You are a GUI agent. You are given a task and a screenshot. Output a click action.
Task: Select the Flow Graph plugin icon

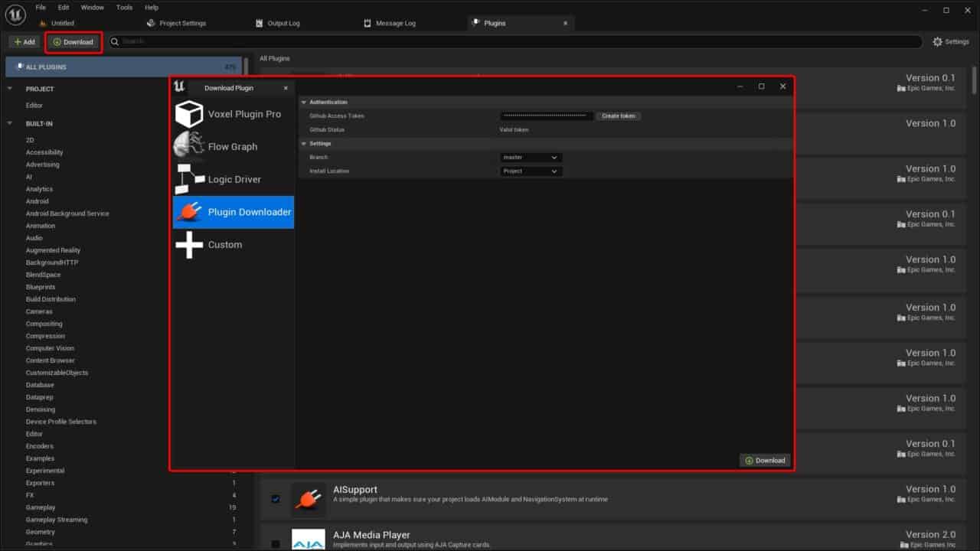click(189, 146)
